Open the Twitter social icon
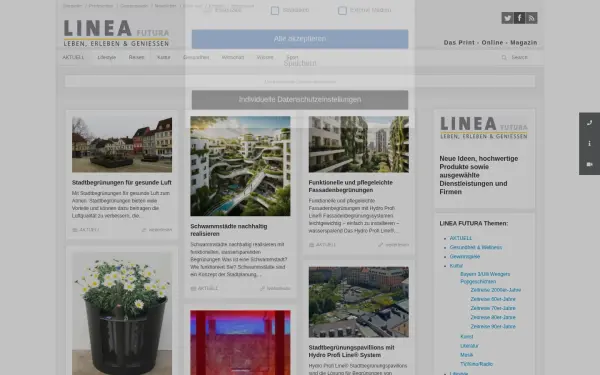This screenshot has width=600, height=375. 507,18
